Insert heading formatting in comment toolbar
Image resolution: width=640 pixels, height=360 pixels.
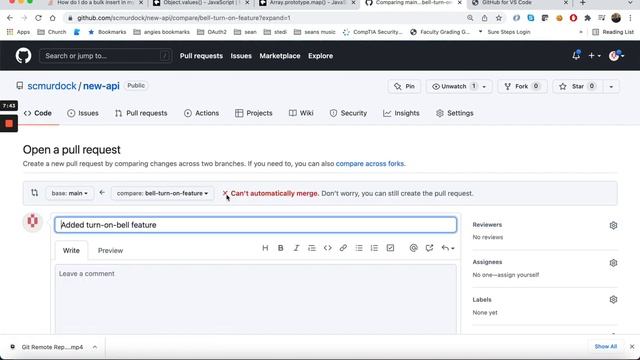click(265, 248)
